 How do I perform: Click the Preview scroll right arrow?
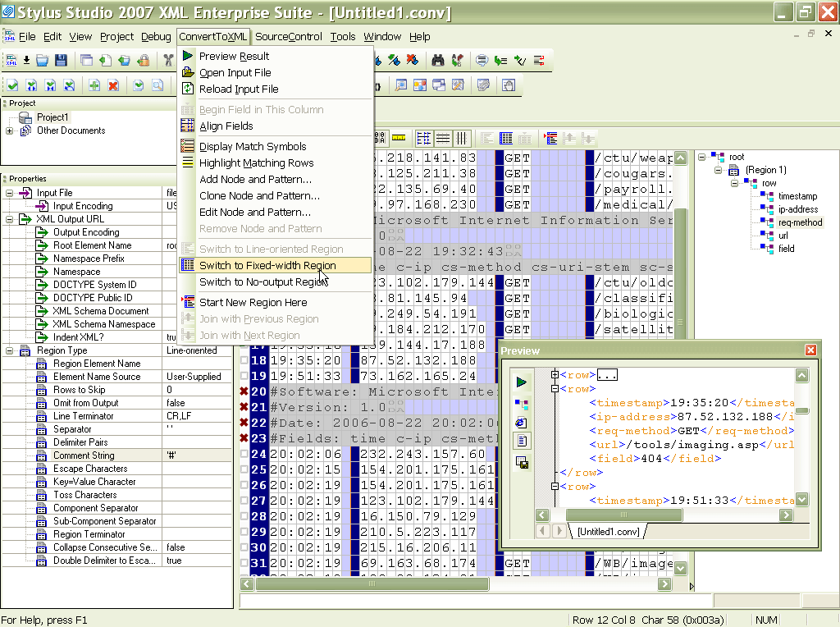point(786,515)
